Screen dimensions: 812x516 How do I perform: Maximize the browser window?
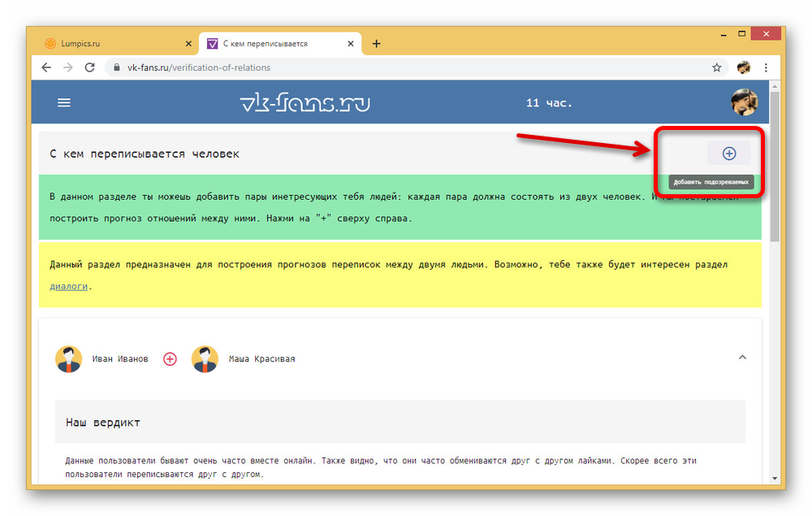741,34
